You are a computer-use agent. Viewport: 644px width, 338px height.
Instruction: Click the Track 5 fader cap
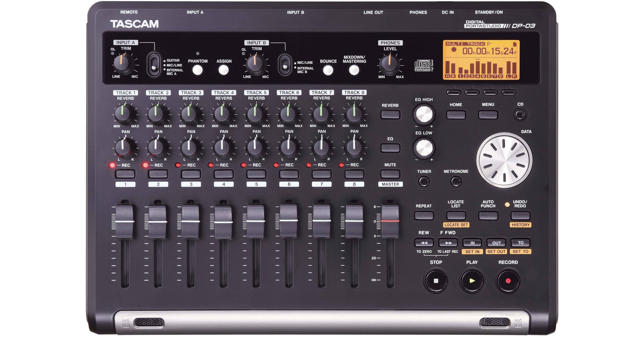click(x=256, y=221)
